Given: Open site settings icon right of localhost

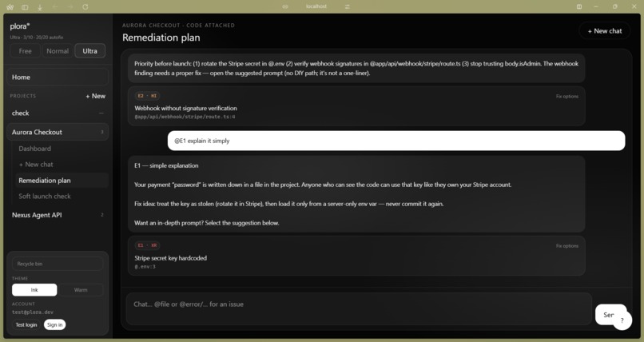Looking at the screenshot, I should (348, 6).
